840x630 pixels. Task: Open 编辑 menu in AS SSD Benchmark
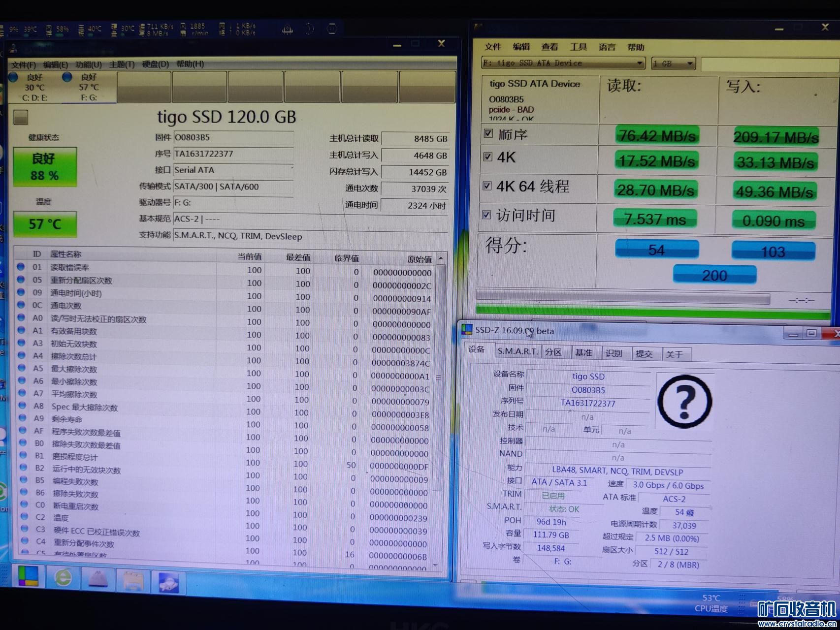coord(521,47)
